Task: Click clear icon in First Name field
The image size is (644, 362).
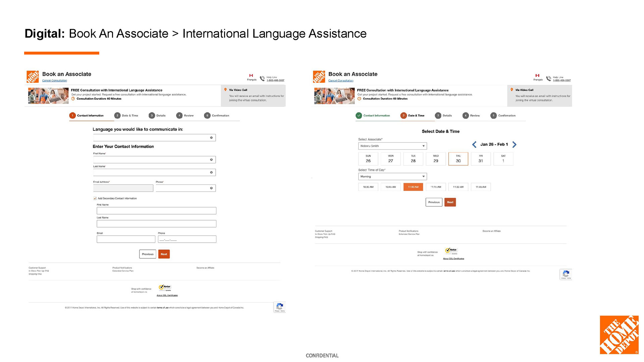Action: (x=211, y=160)
